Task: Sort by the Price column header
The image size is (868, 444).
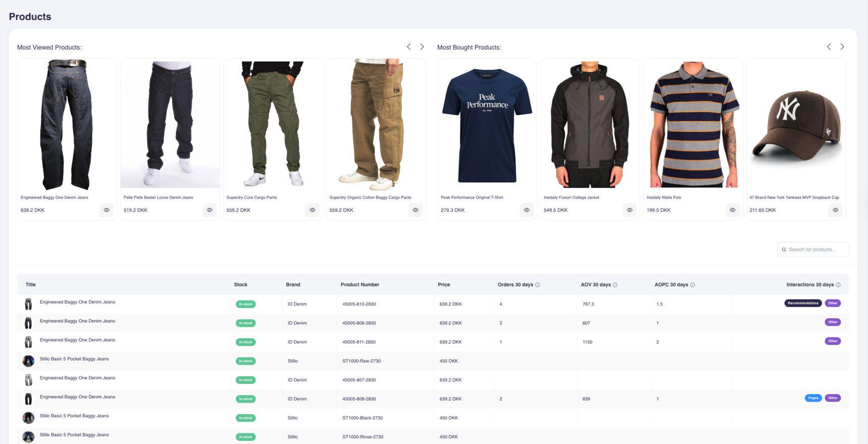Action: 444,285
